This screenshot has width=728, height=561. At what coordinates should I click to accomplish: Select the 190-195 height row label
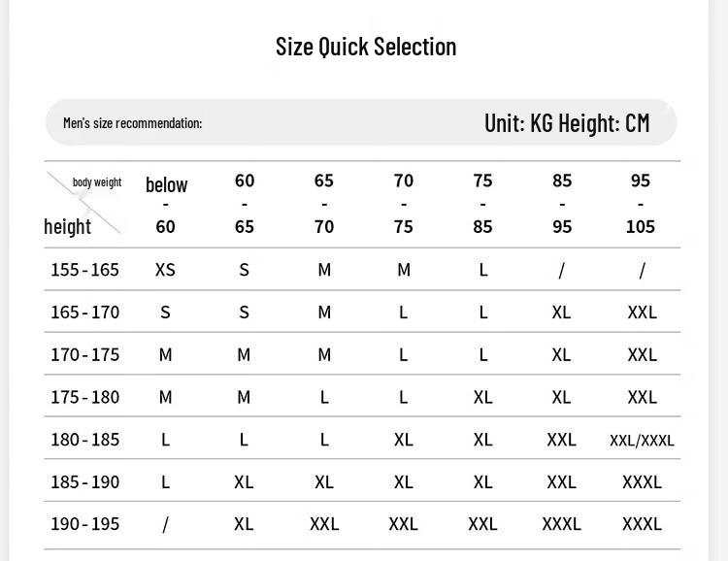pos(85,524)
